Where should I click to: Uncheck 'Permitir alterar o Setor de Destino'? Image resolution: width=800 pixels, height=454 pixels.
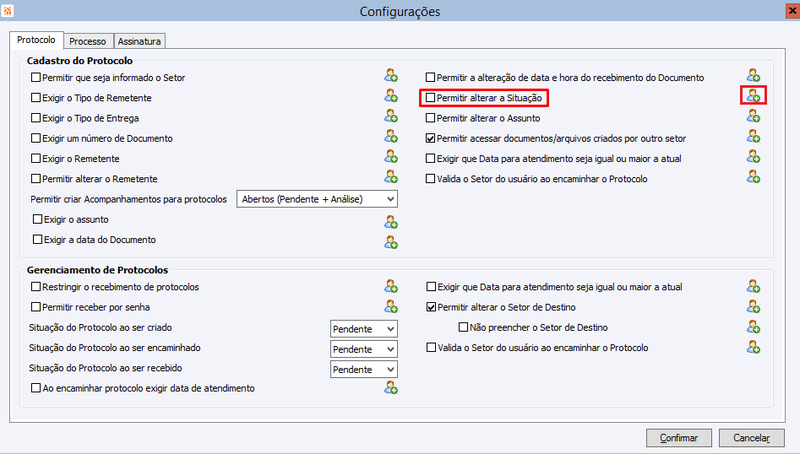(x=431, y=307)
